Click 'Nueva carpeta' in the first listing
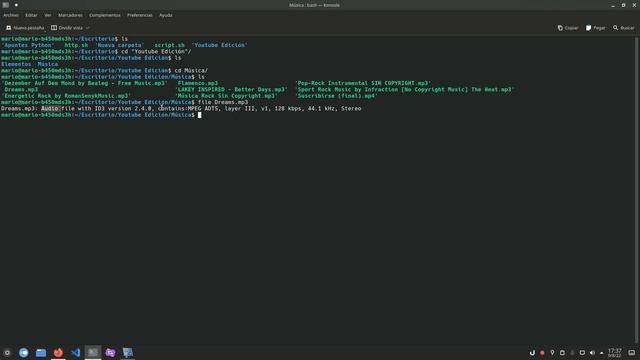 [x=120, y=45]
